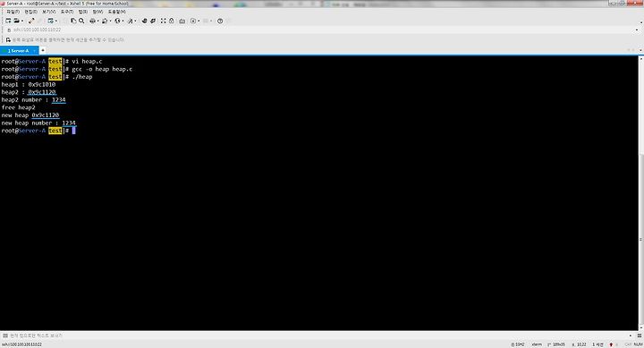Click the './heap' command text
This screenshot has width=644, height=348.
coord(82,77)
